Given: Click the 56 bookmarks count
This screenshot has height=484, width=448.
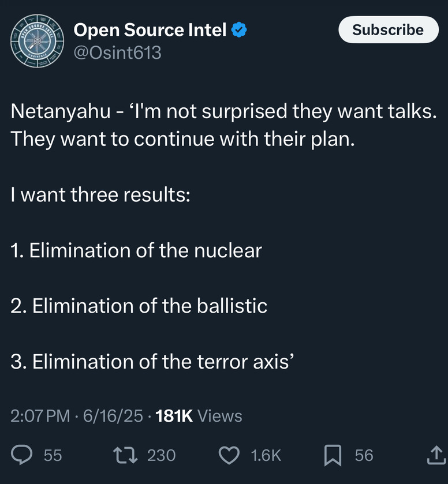Looking at the screenshot, I should (364, 455).
